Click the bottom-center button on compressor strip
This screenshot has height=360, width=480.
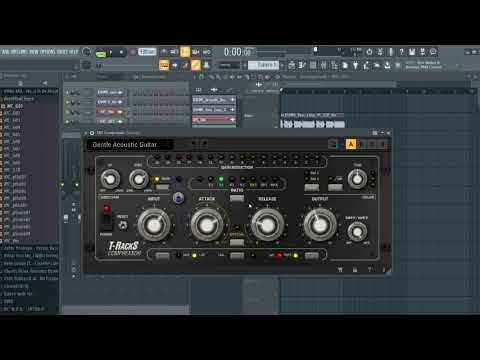point(237,256)
